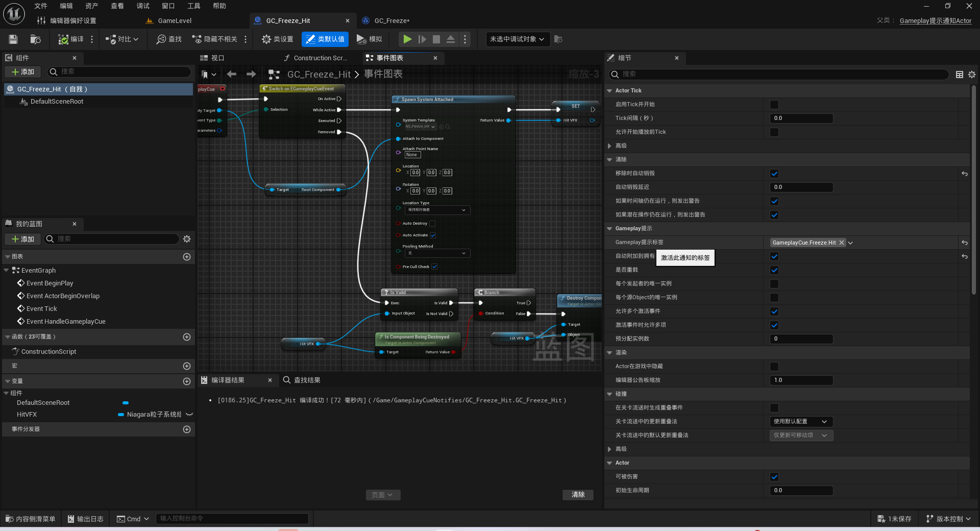Viewport: 980px width, 531px height.
Task: Click the console command input field
Action: click(232, 519)
